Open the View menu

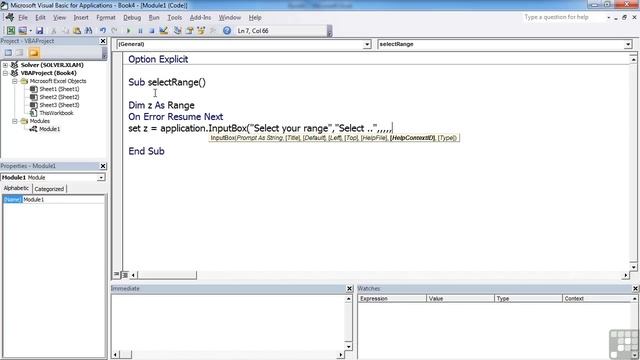click(59, 18)
